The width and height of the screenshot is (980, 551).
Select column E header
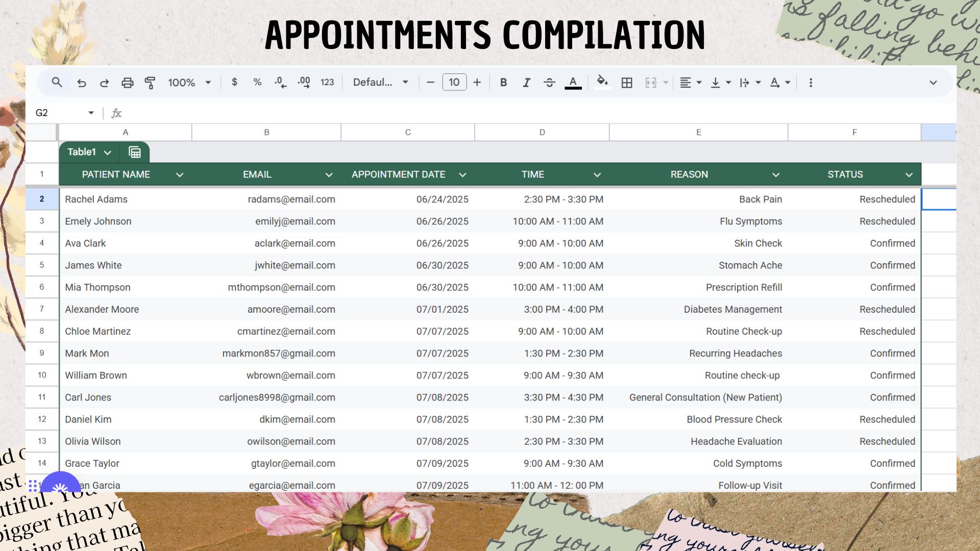coord(699,132)
